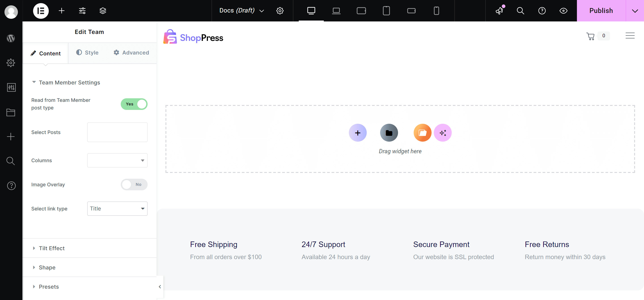Click the orange template library folder button
Image resolution: width=644 pixels, height=300 pixels.
(422, 133)
